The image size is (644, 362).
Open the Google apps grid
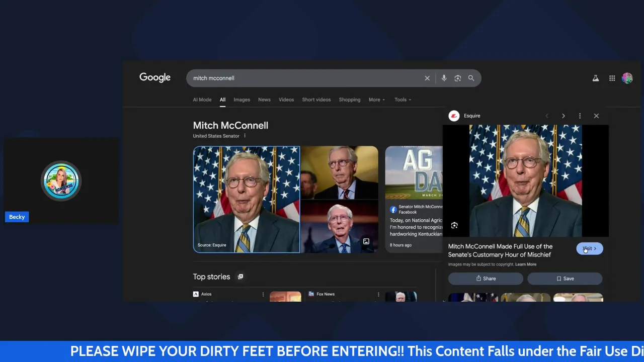[x=612, y=78]
